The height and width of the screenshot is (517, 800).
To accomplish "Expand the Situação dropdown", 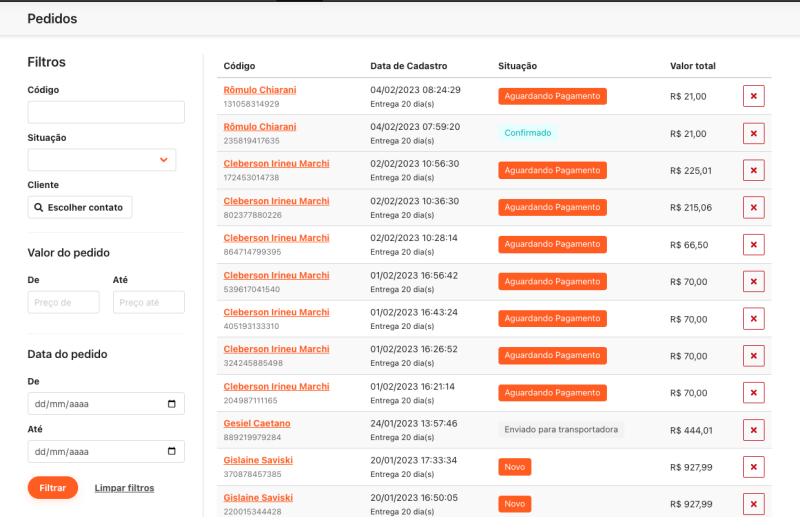I will 163,160.
